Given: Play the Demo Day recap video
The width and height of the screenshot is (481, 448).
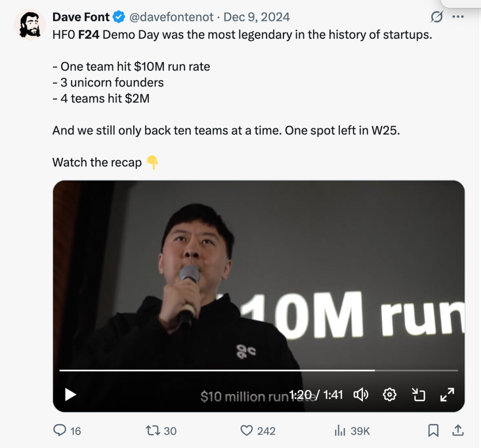Looking at the screenshot, I should coord(71,395).
